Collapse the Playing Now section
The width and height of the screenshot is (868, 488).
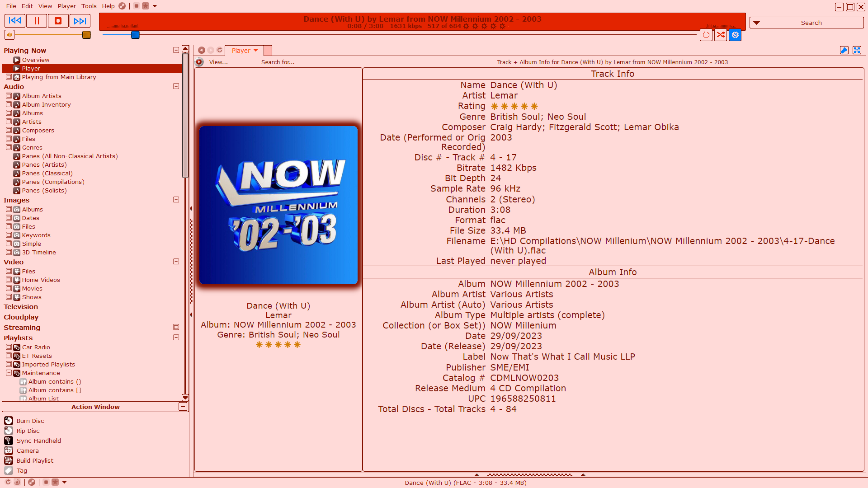(176, 50)
